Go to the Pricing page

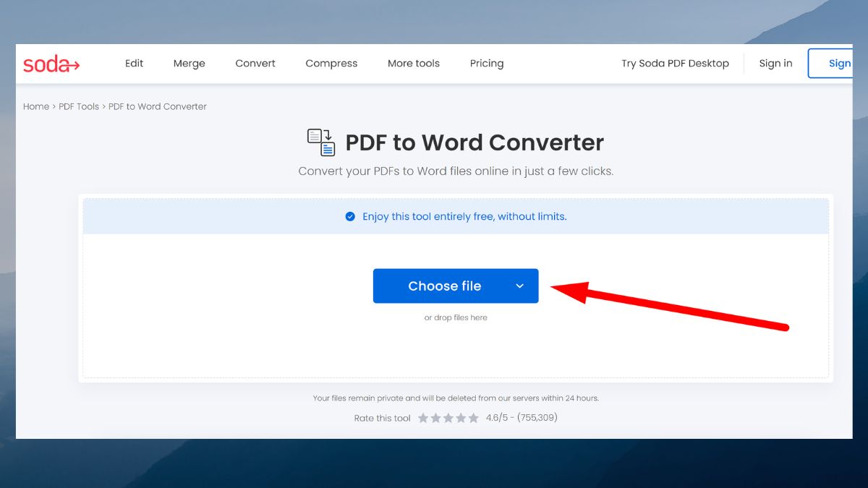tap(487, 64)
